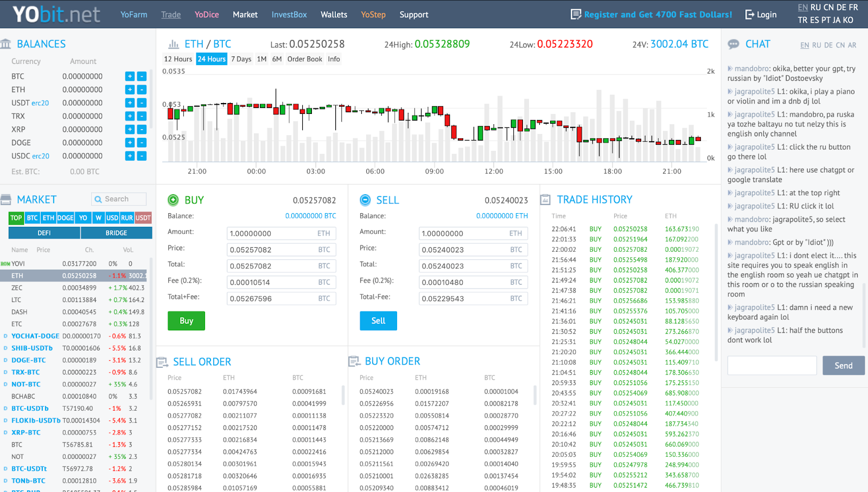Select the 24 Hours chart range

(212, 59)
